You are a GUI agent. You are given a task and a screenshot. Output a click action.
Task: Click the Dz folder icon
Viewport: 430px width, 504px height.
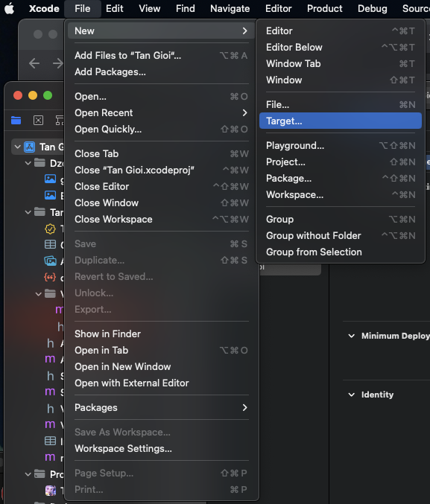coord(39,162)
